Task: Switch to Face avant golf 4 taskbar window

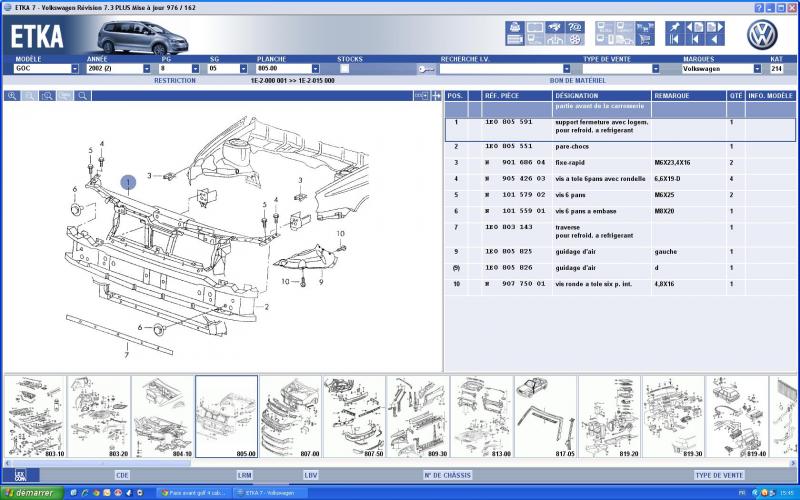Action: point(194,493)
